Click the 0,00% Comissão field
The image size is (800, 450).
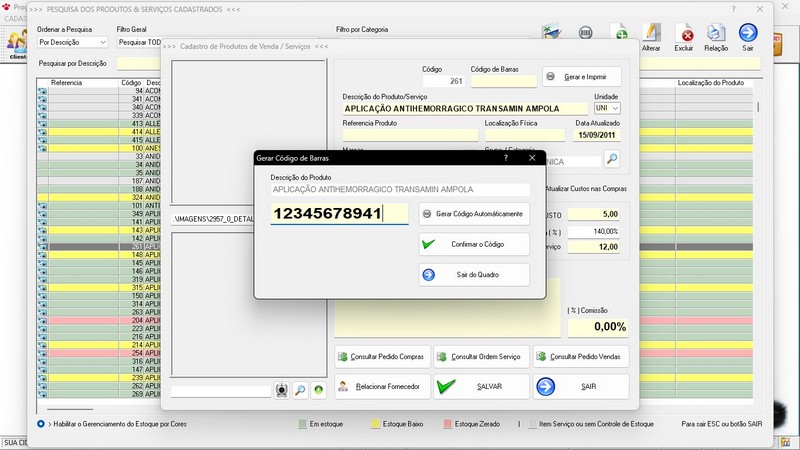pos(597,327)
